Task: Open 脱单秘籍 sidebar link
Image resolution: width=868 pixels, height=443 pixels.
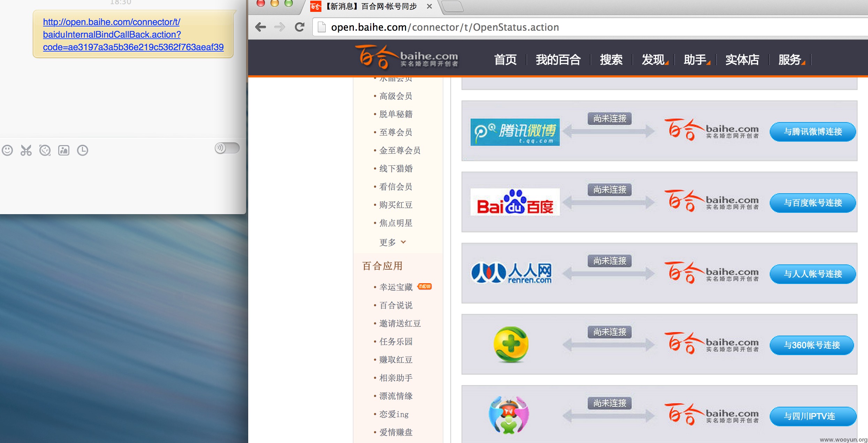Action: 396,114
